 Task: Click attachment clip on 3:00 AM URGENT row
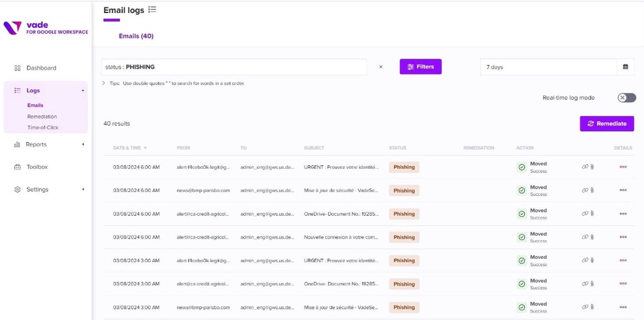[592, 261]
